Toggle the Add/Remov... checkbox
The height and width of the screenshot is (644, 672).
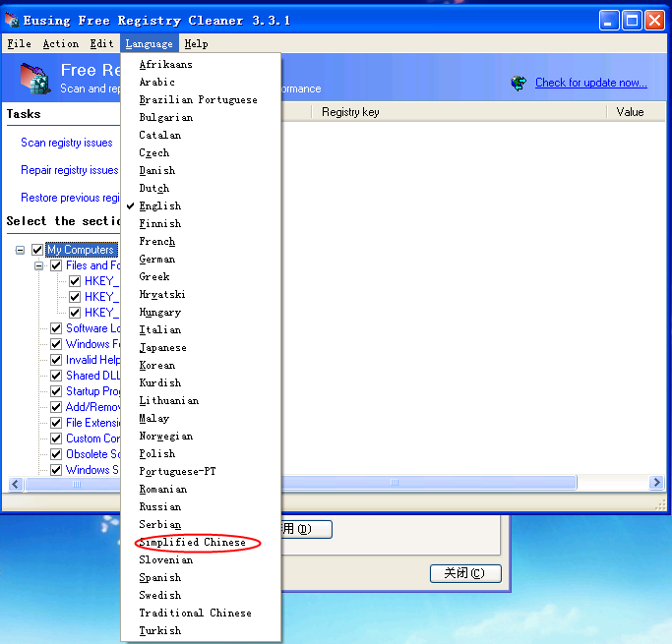click(x=56, y=407)
